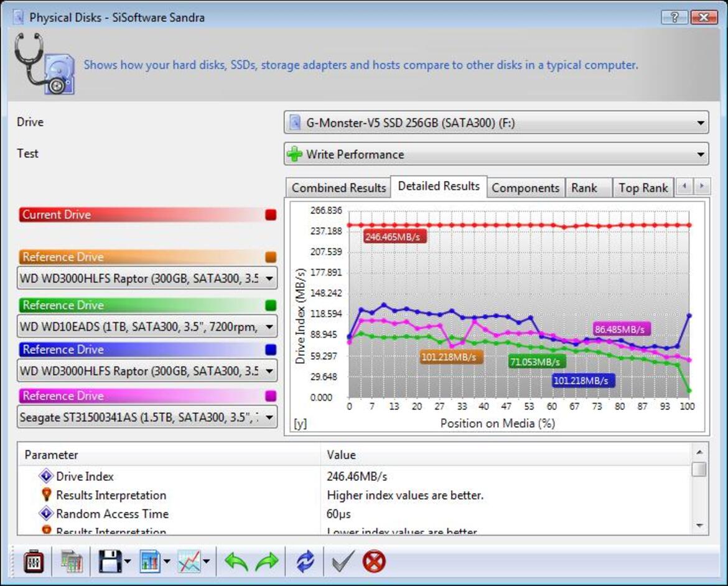Image resolution: width=728 pixels, height=586 pixels.
Task: Select the Detailed Results tab
Action: click(439, 186)
